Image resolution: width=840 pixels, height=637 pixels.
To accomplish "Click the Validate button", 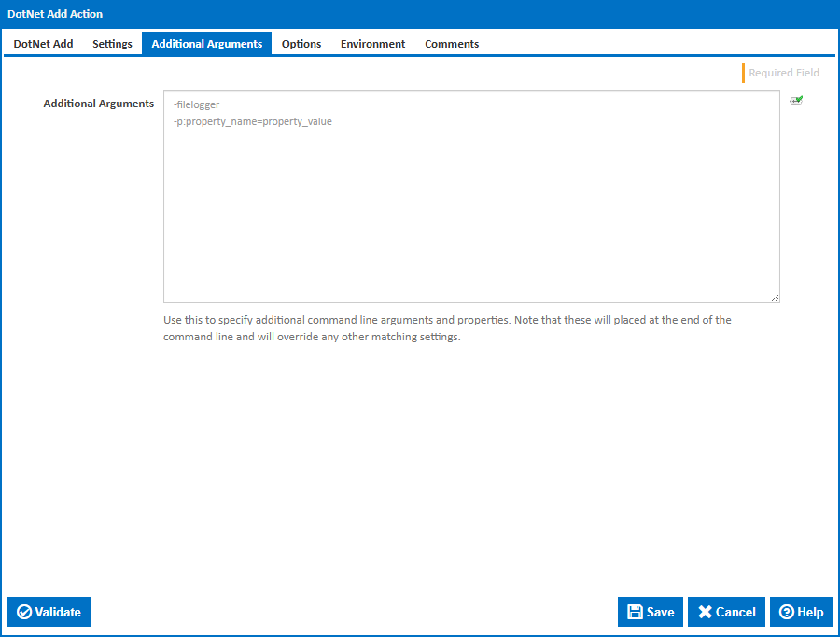I will pyautogui.click(x=49, y=612).
